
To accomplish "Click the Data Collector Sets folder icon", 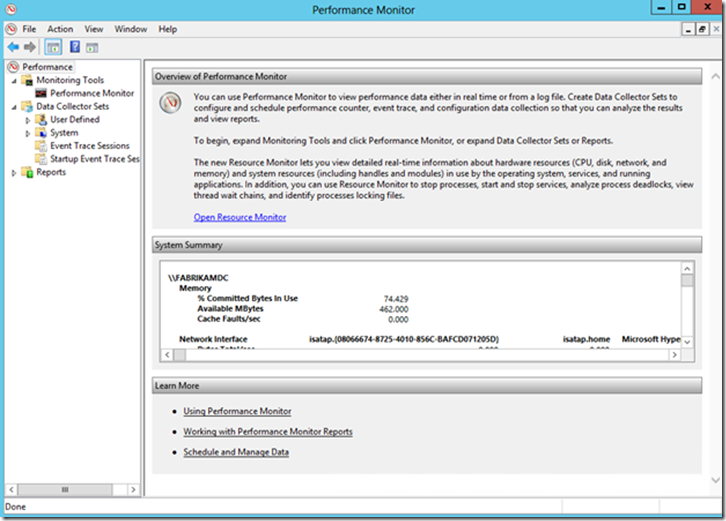I will (28, 107).
